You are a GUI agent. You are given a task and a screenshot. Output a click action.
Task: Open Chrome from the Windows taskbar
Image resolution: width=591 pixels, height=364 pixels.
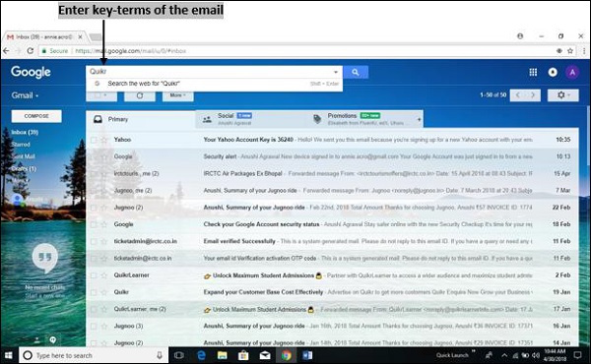click(287, 355)
